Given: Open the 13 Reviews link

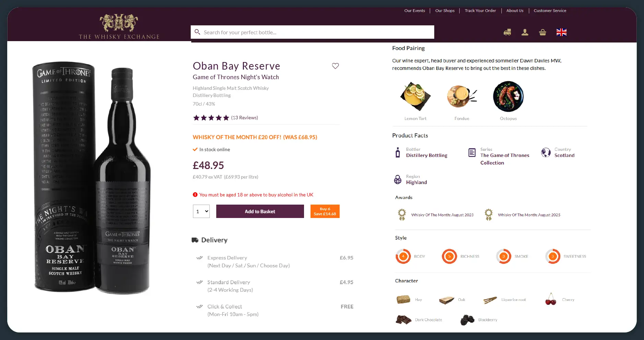Looking at the screenshot, I should (x=244, y=118).
